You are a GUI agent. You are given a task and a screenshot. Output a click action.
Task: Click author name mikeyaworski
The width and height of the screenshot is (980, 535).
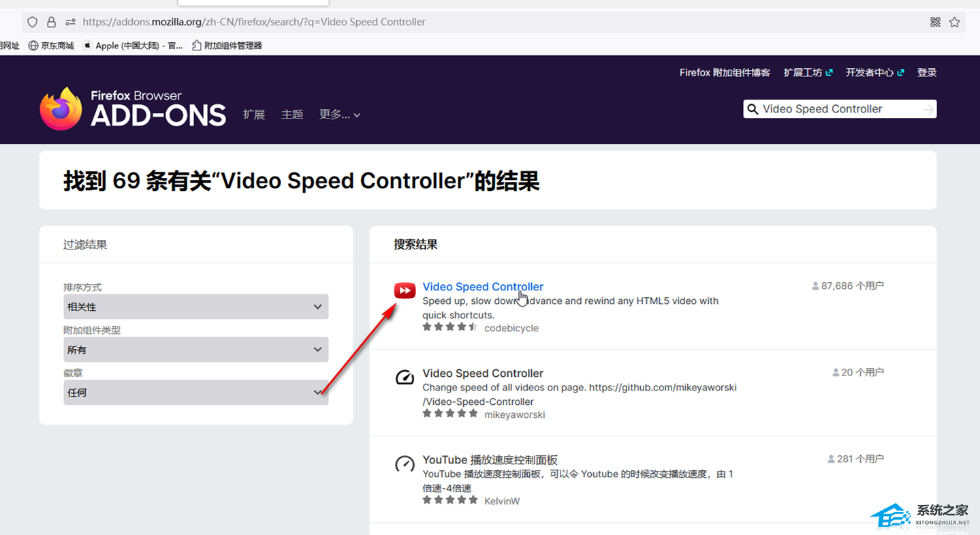515,414
